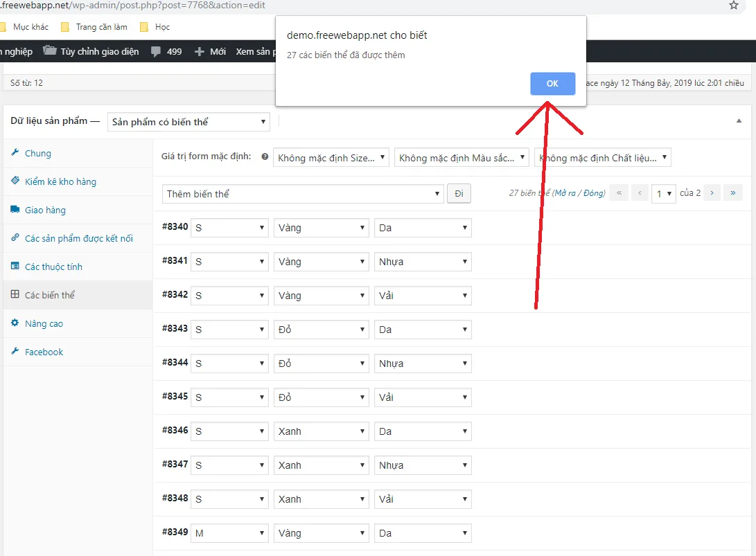Screen dimensions: 756x556
Task: Open comments bubble showing 499
Action: (x=166, y=51)
